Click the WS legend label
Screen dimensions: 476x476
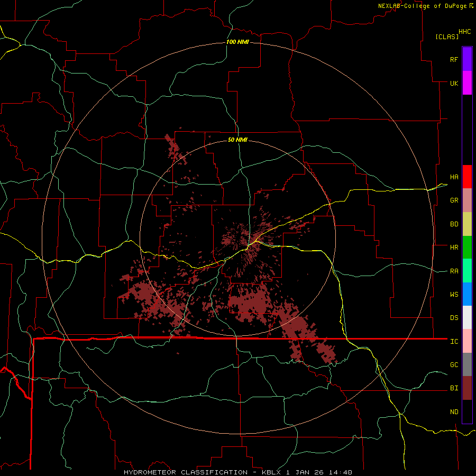[x=454, y=294]
